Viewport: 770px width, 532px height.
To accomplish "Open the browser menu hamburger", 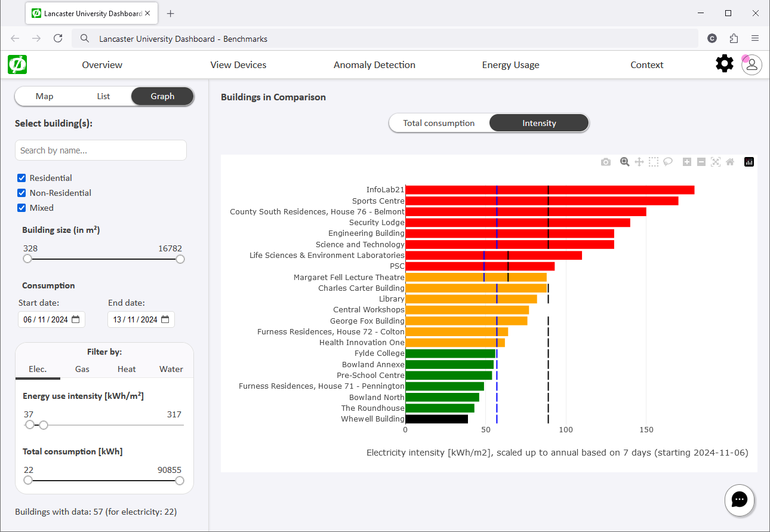I will coord(755,38).
